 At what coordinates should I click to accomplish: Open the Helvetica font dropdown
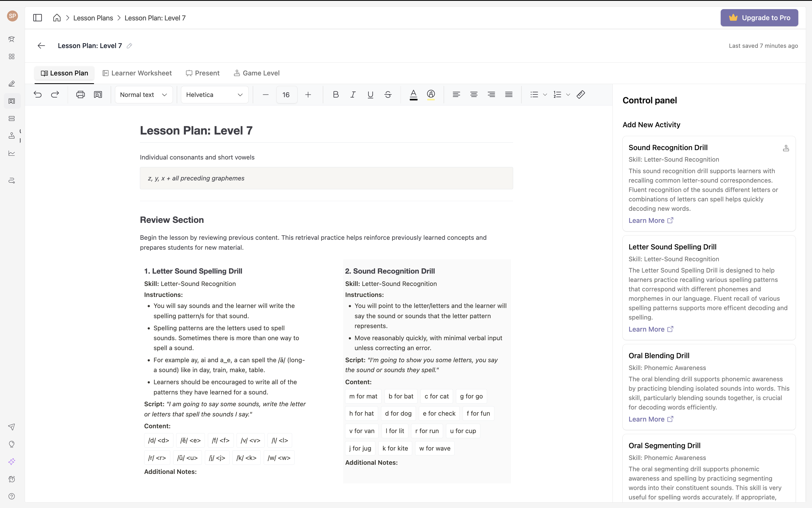click(x=214, y=95)
